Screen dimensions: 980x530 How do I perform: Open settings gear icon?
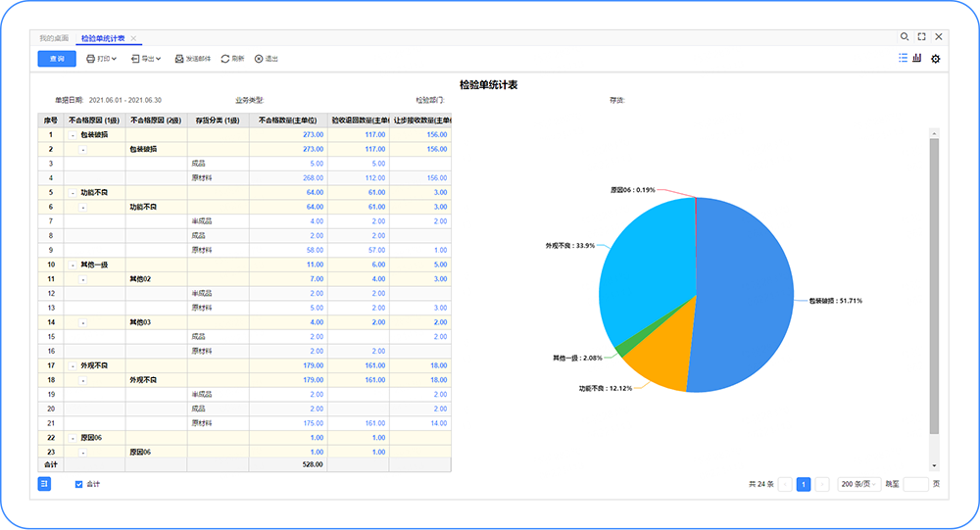935,59
